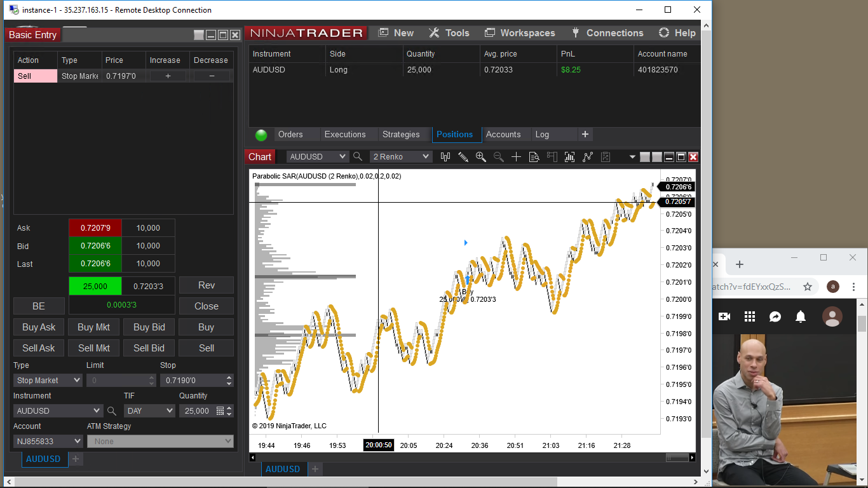Expand the order Type dropdown (Stop Market)
Screen dimensions: 868x488
tap(48, 381)
